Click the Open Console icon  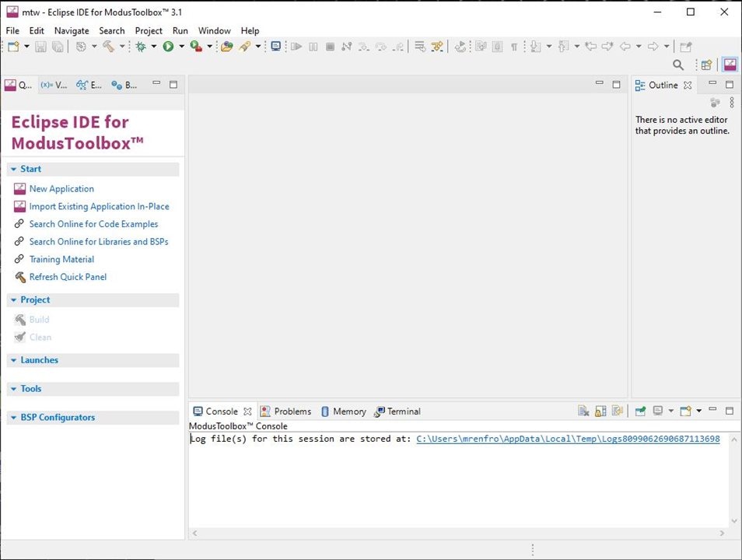685,411
